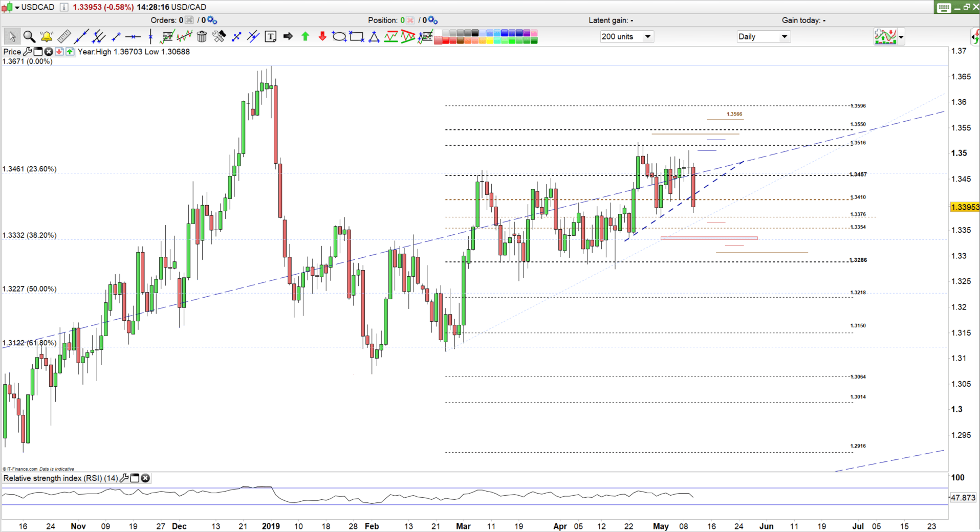Draw a vertical line on chart
The height and width of the screenshot is (532, 980).
click(x=150, y=36)
